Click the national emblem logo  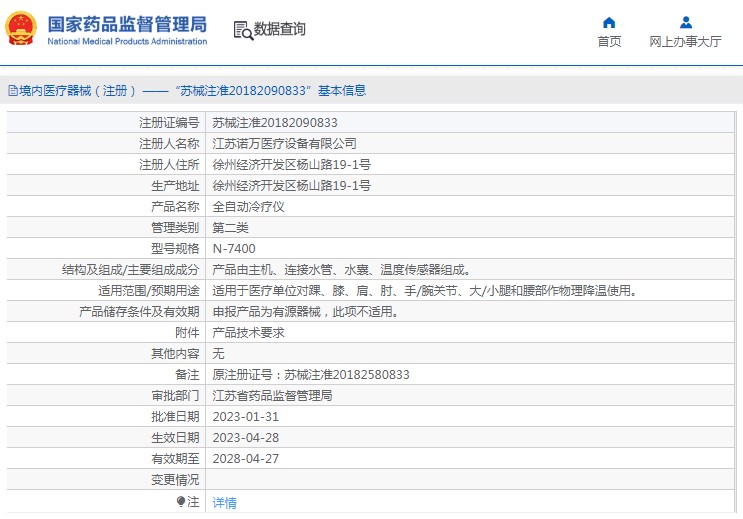21,28
